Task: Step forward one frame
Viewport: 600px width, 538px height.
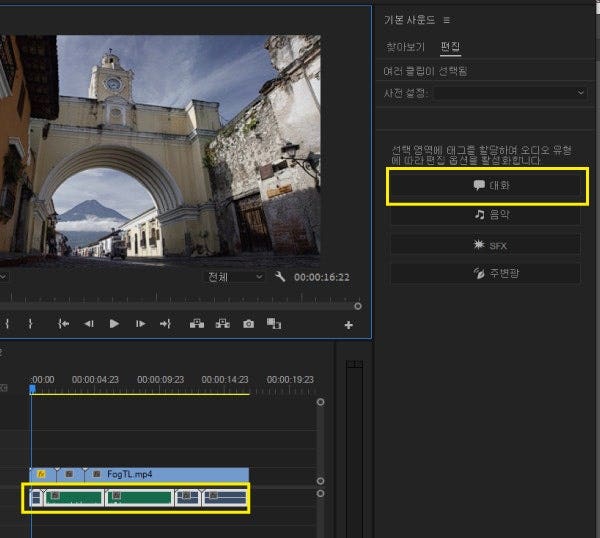Action: click(140, 324)
